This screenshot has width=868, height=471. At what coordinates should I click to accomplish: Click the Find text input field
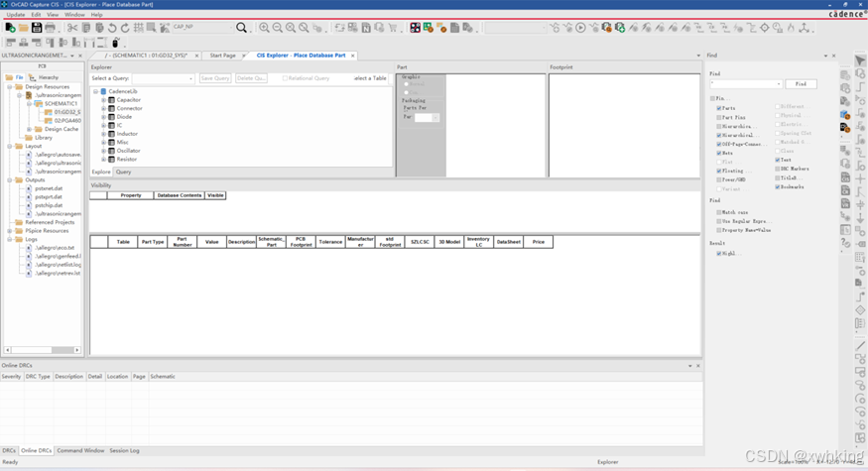tap(743, 84)
